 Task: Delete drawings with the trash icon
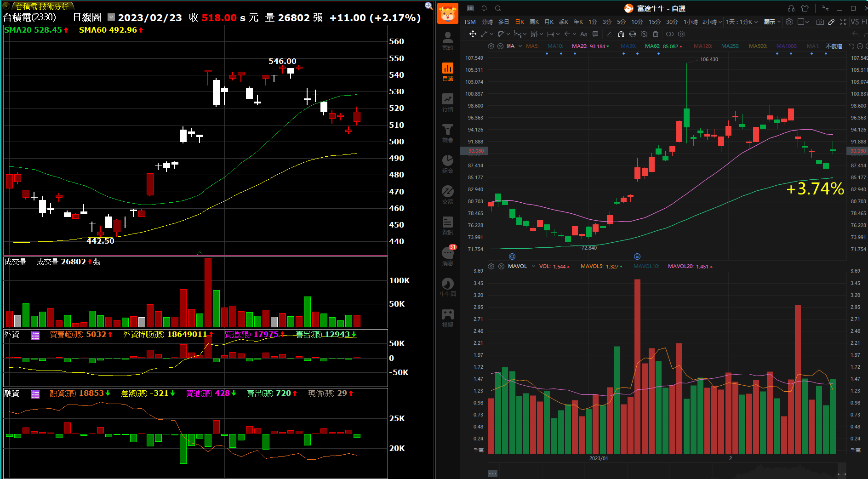tap(656, 34)
